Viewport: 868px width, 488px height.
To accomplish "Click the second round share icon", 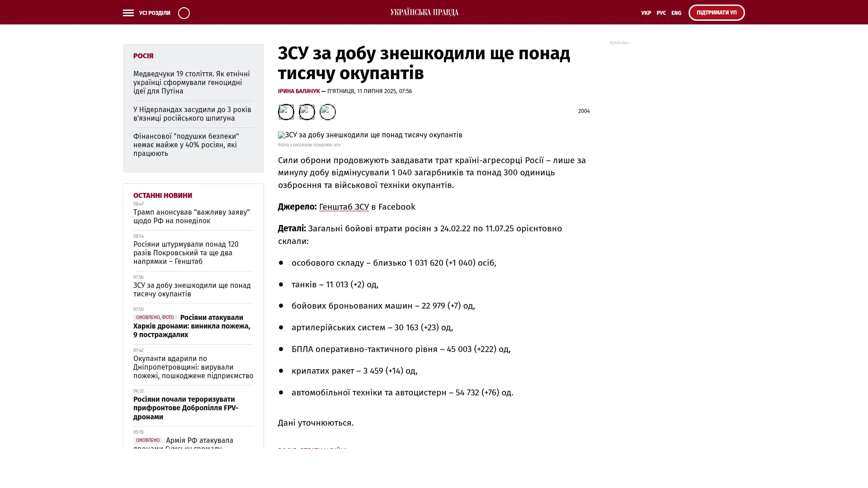I will pos(307,112).
